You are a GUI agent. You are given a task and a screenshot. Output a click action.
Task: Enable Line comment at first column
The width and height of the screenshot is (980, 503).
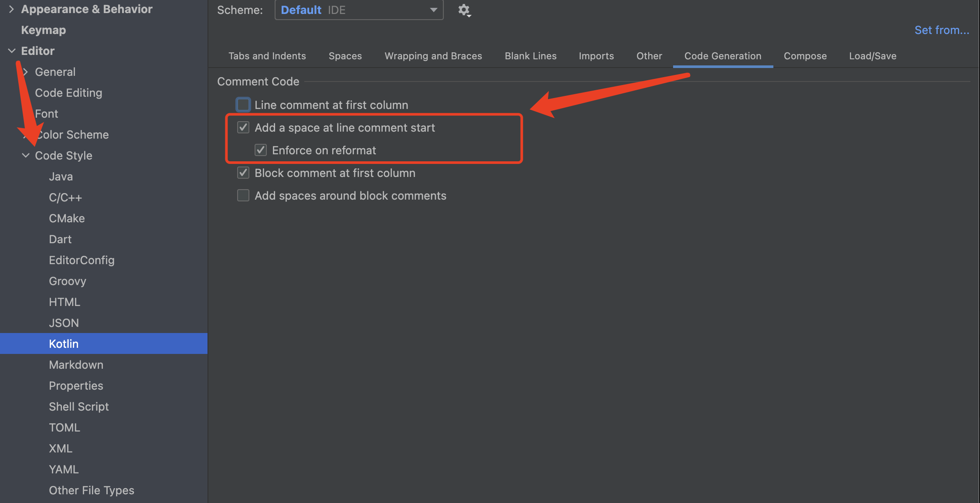pos(243,105)
